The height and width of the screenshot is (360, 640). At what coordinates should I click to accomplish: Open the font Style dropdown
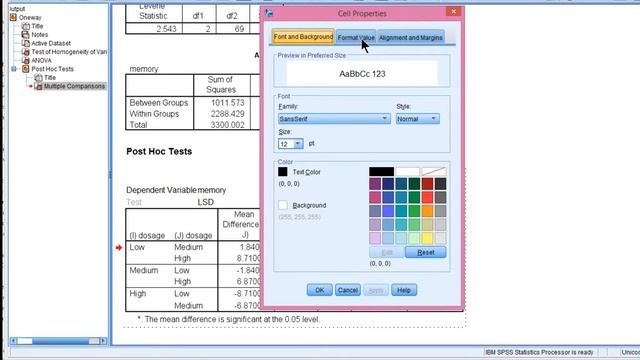tap(418, 119)
